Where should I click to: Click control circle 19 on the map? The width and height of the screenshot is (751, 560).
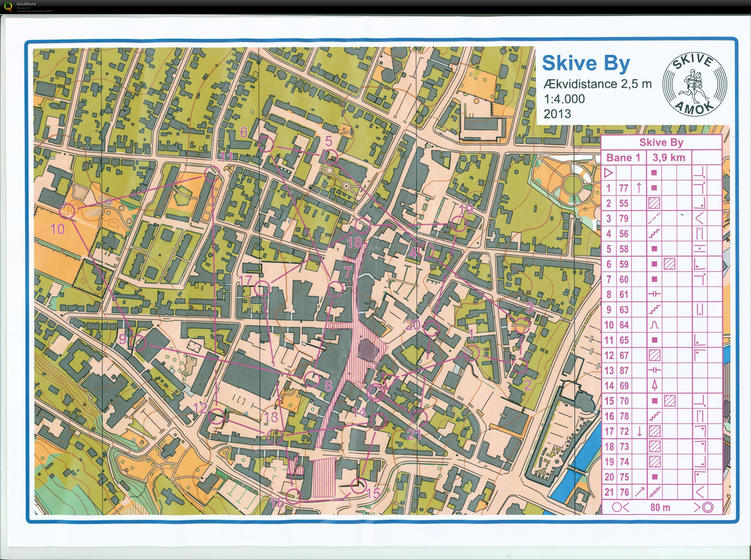460,224
